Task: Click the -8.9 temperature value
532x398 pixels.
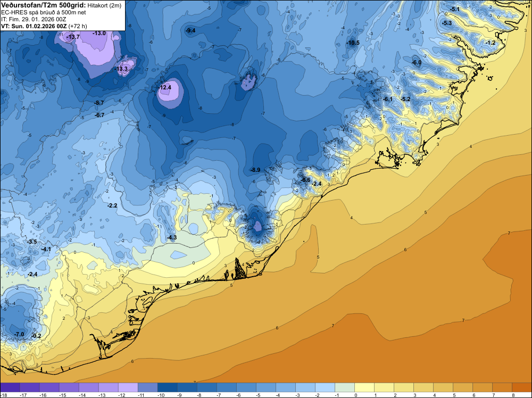Action: (x=255, y=170)
